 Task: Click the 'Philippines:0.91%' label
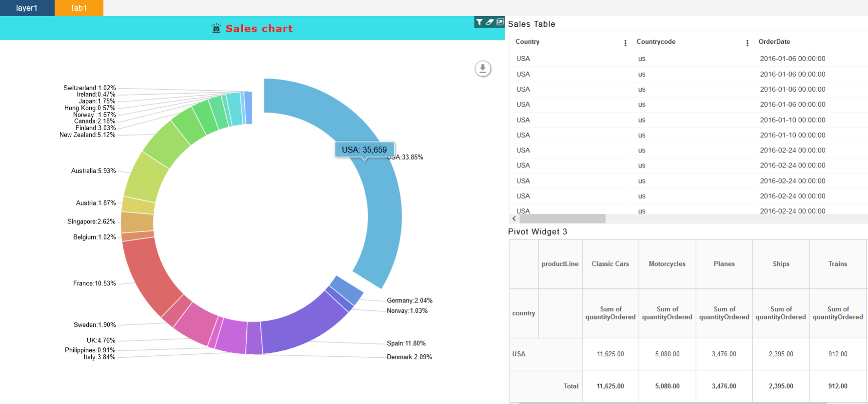pyautogui.click(x=90, y=351)
